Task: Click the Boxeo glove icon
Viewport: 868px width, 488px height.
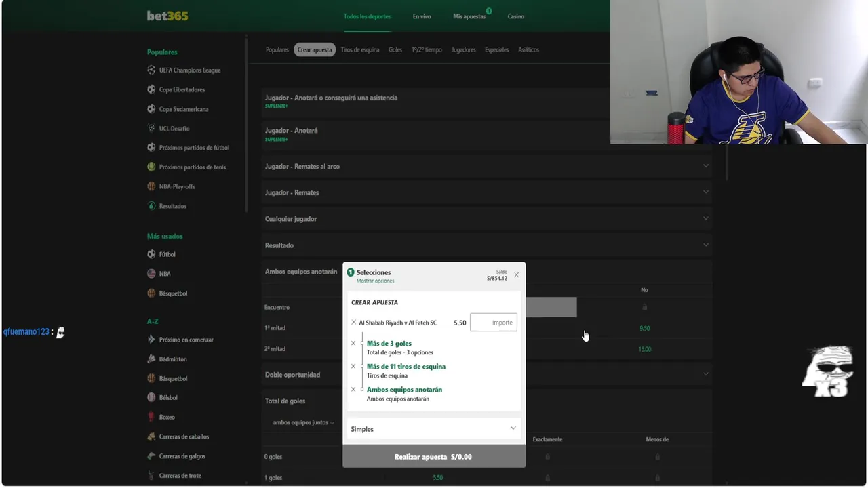Action: point(151,418)
